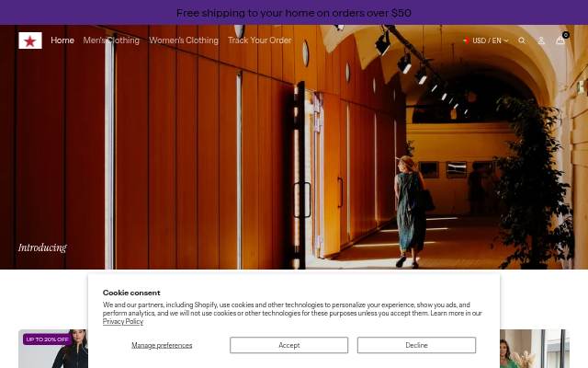Open the shopping cart icon
588x368 pixels.
560,40
